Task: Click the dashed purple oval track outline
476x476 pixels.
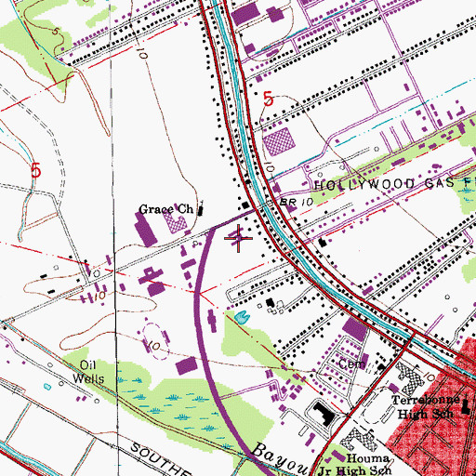Action: point(156,341)
